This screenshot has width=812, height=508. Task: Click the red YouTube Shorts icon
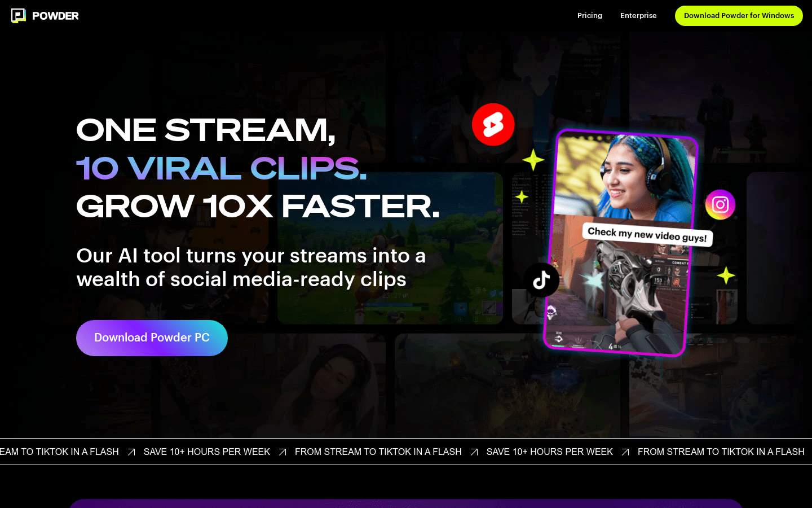tap(493, 125)
